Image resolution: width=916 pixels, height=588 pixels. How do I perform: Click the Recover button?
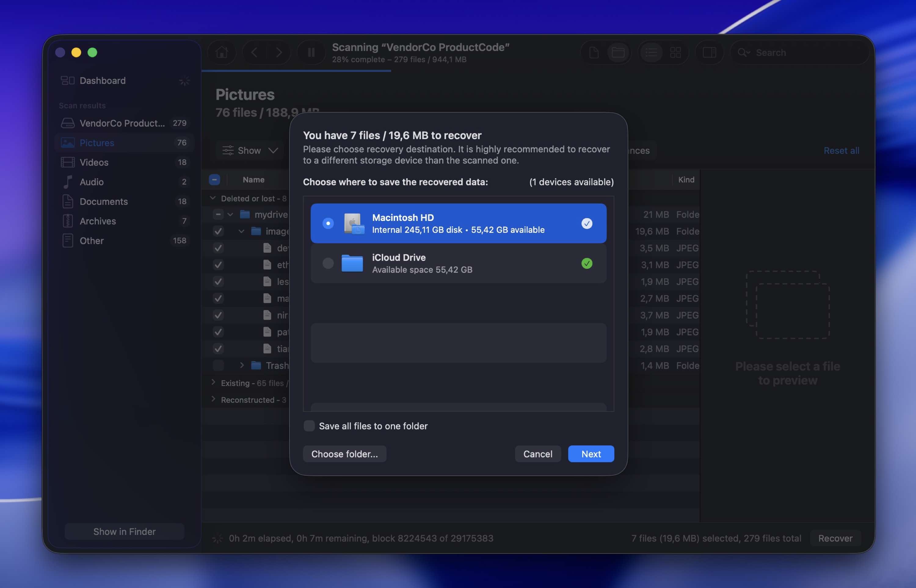tap(835, 538)
